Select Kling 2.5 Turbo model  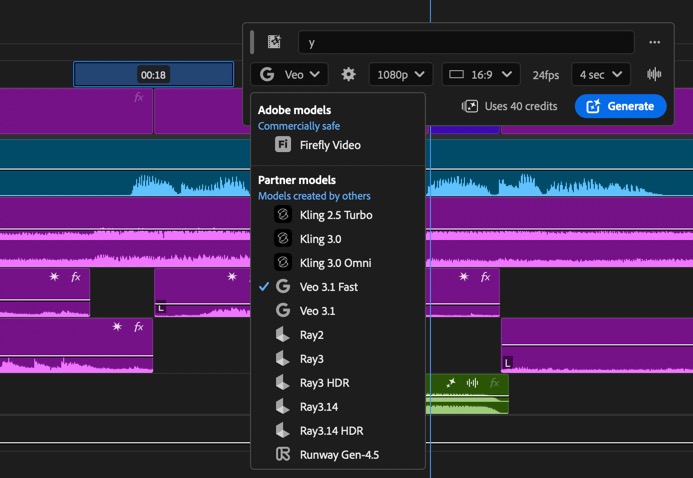(x=338, y=215)
